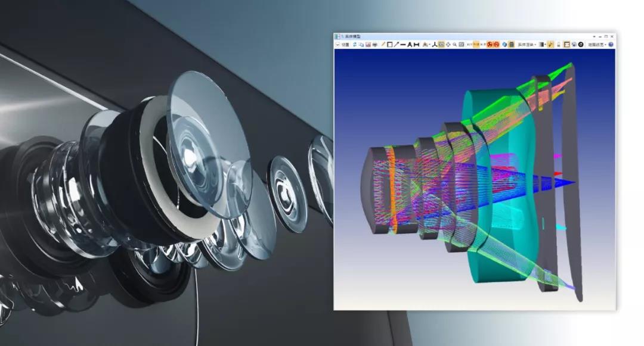Screen dimensions: 644x346
Task: Refresh the 3D model view
Action: pos(355,44)
